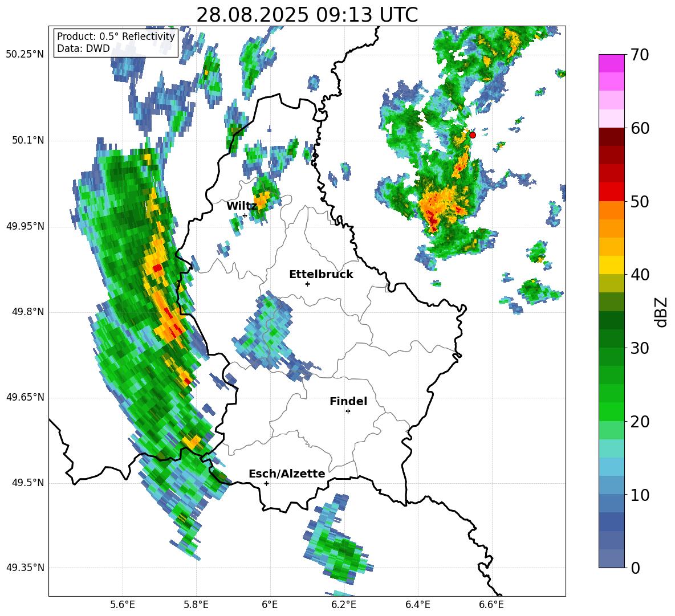Click the 50.1°N latitude label
This screenshot has height=616, width=675.
pyautogui.click(x=28, y=141)
